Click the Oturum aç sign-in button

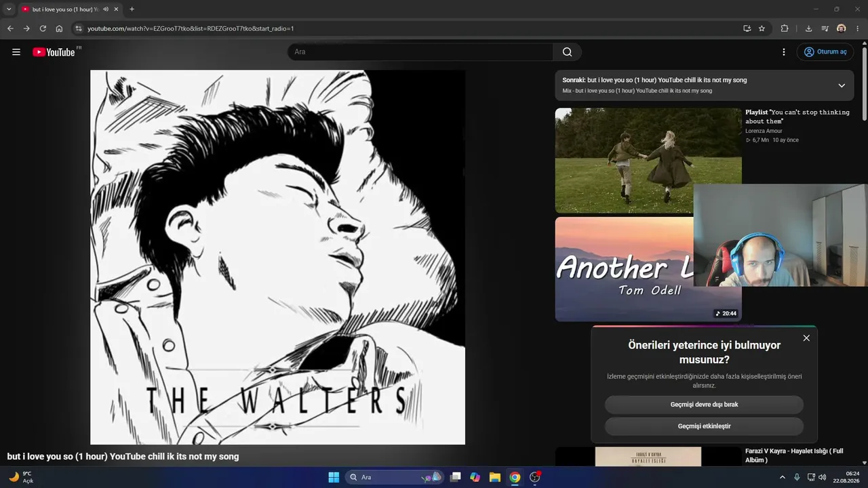[x=825, y=52]
